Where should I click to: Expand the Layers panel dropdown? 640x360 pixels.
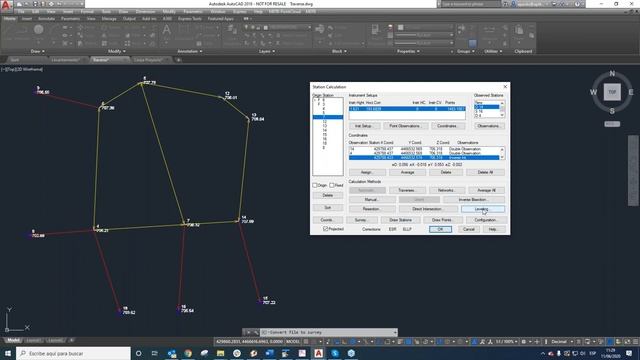(x=267, y=51)
